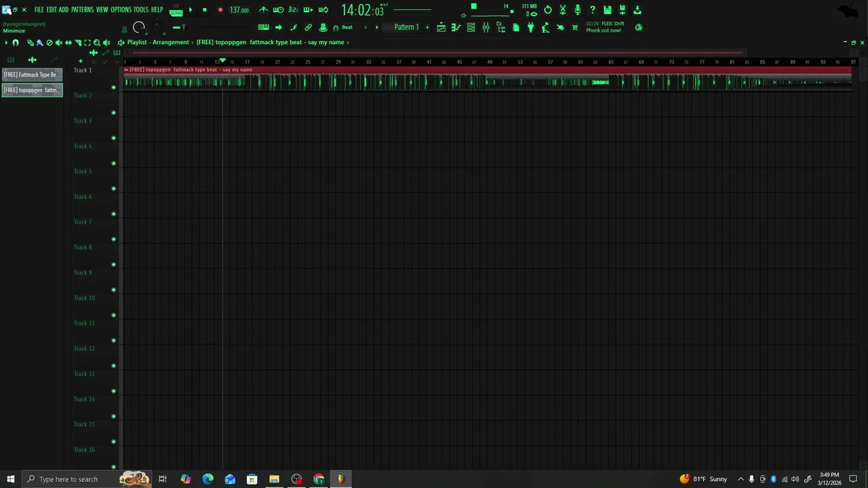Open the PATTERNS menu
Viewport: 868px width, 488px height.
point(82,9)
